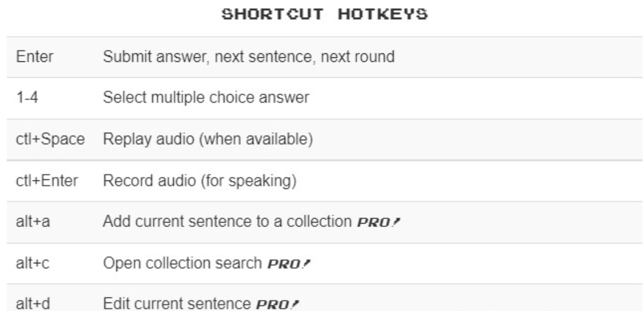Click 'Open collection search' text
Image resolution: width=644 pixels, height=311 pixels.
tap(182, 263)
